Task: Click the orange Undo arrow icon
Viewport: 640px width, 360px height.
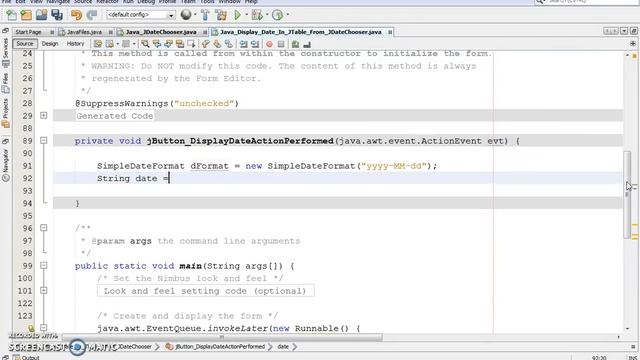Action: (76, 15)
